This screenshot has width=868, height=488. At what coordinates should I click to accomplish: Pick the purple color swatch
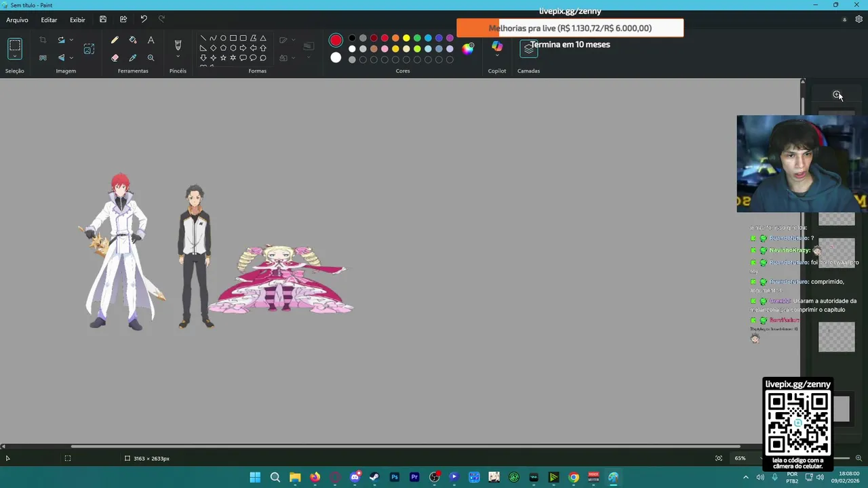click(x=450, y=38)
